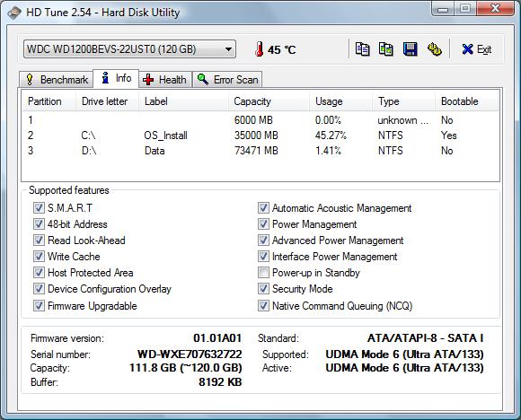521x420 pixels.
Task: Select the D:\ drive letter cell
Action: 89,151
